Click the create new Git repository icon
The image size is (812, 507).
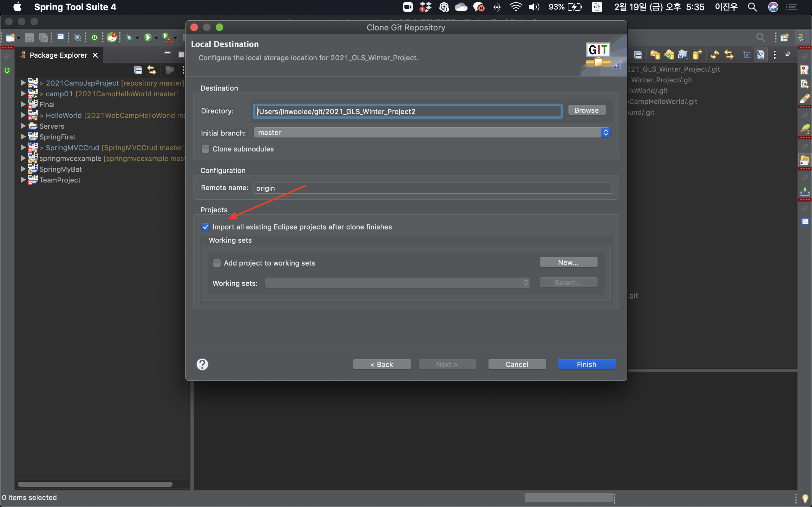tap(697, 55)
